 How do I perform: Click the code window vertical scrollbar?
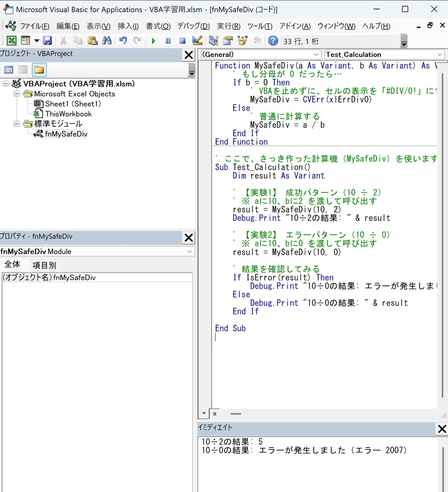click(442, 235)
